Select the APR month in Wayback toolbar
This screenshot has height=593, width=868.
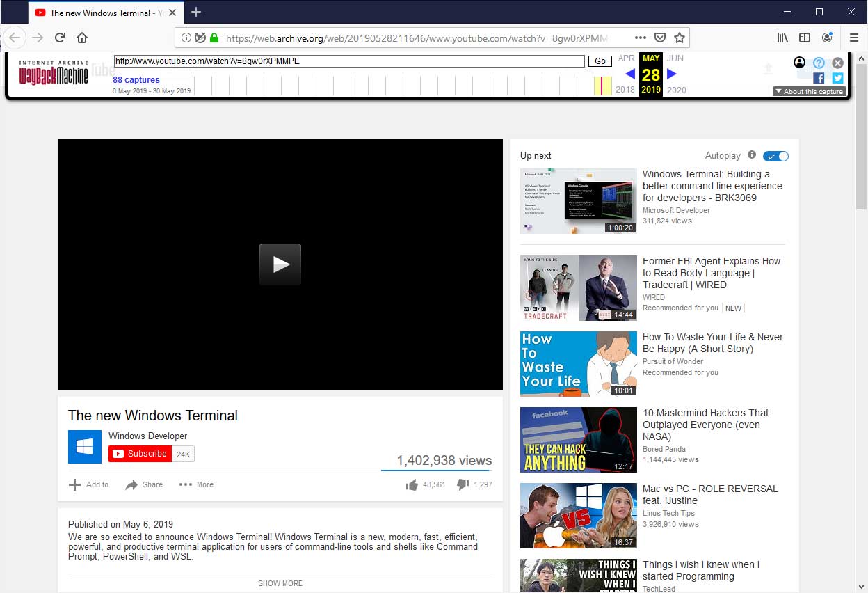point(627,58)
